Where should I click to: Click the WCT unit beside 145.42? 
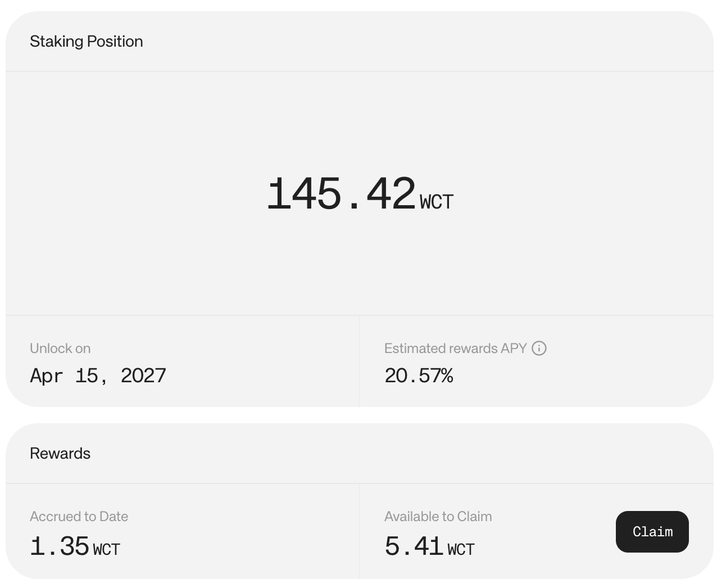[437, 202]
